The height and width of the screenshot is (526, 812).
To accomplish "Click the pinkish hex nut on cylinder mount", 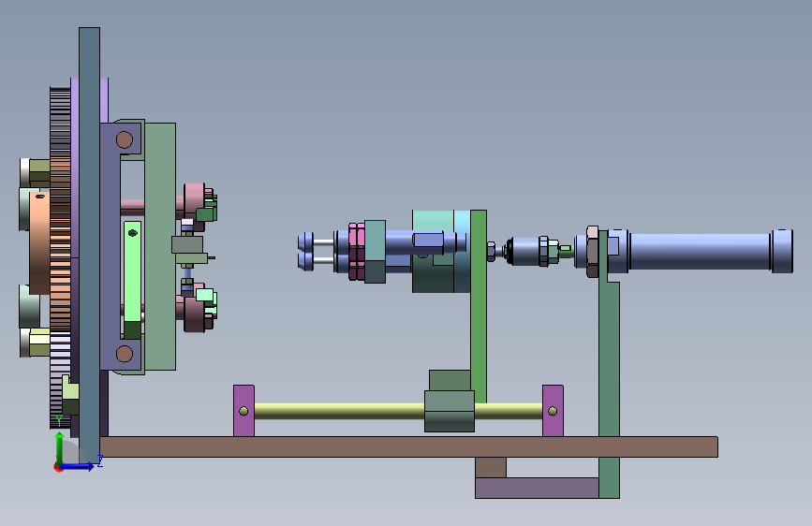I will [x=593, y=251].
